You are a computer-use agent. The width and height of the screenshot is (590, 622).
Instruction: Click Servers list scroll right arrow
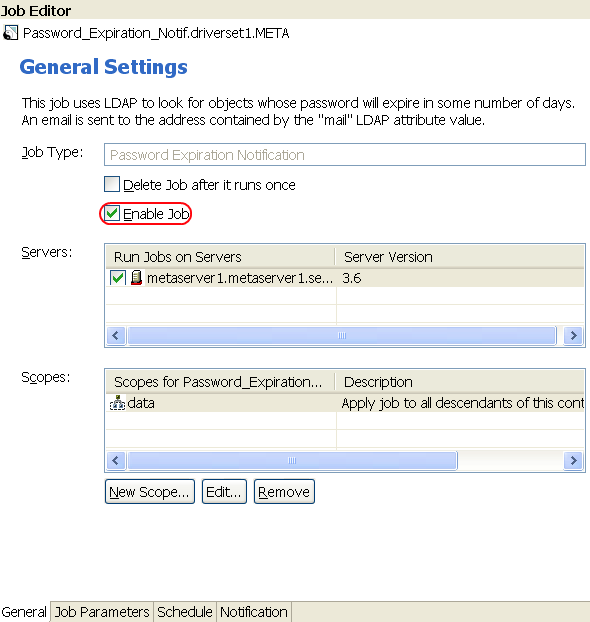[573, 336]
